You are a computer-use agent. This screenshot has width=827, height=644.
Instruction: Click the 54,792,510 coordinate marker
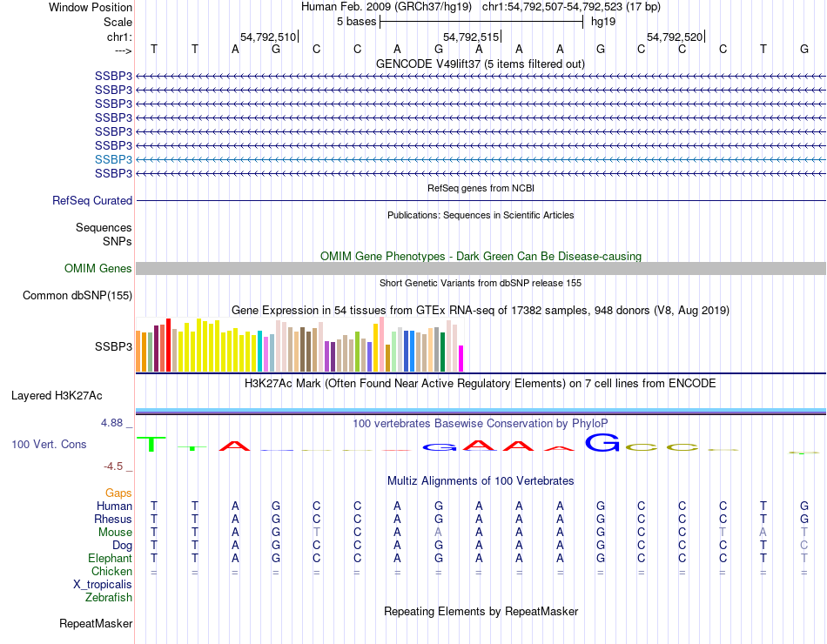point(268,37)
